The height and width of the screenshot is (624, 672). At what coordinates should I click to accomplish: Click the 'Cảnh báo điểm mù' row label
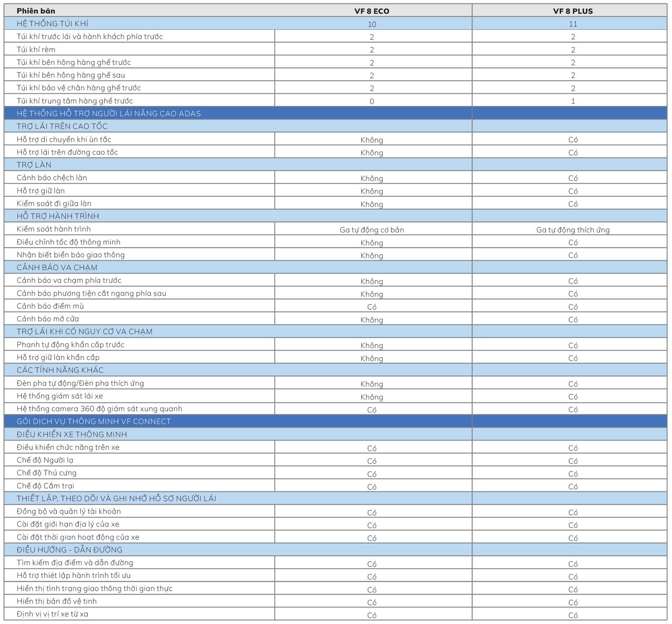pyautogui.click(x=50, y=306)
